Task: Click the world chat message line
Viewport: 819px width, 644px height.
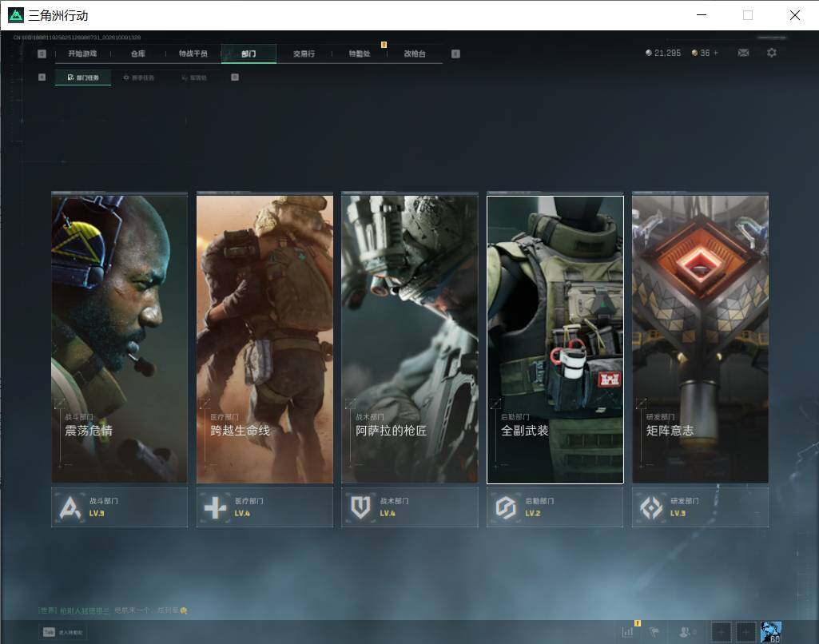Action: click(x=113, y=610)
